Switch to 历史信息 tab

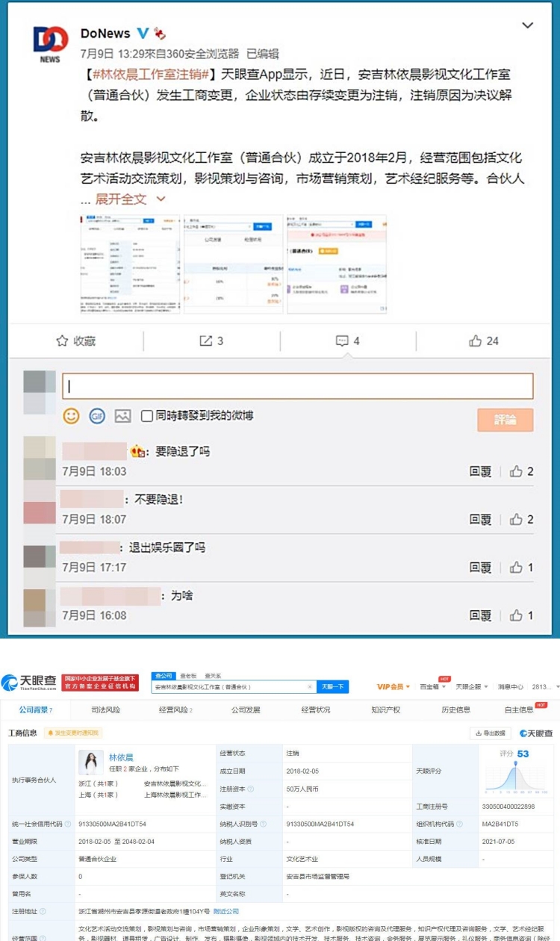click(x=455, y=709)
